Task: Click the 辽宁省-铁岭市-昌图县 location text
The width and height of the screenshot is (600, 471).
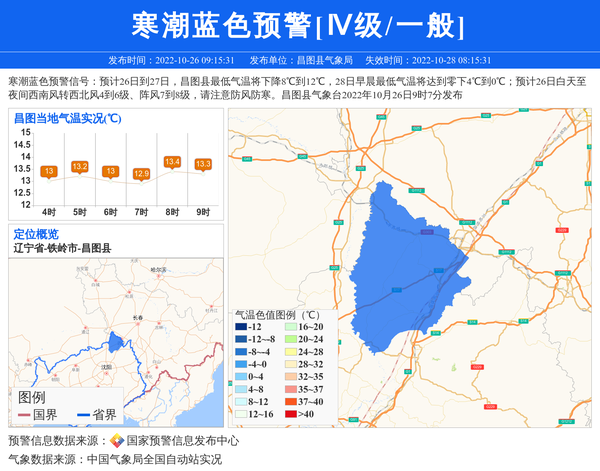Action: tap(62, 248)
